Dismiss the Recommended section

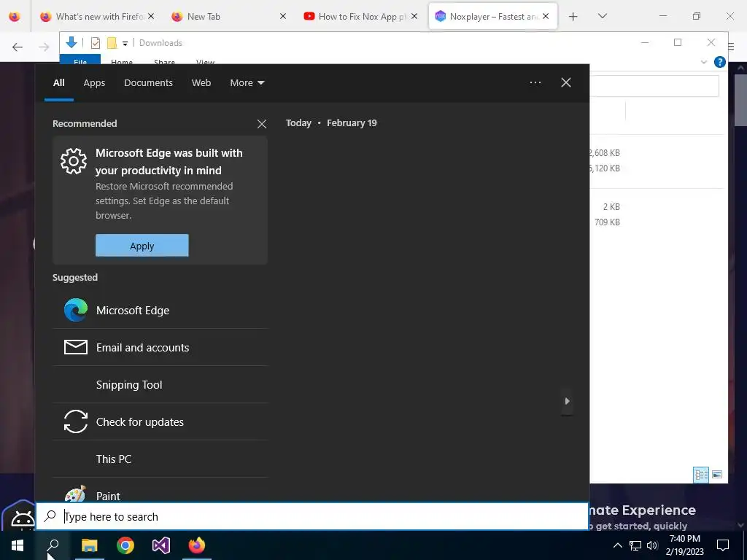(x=262, y=124)
